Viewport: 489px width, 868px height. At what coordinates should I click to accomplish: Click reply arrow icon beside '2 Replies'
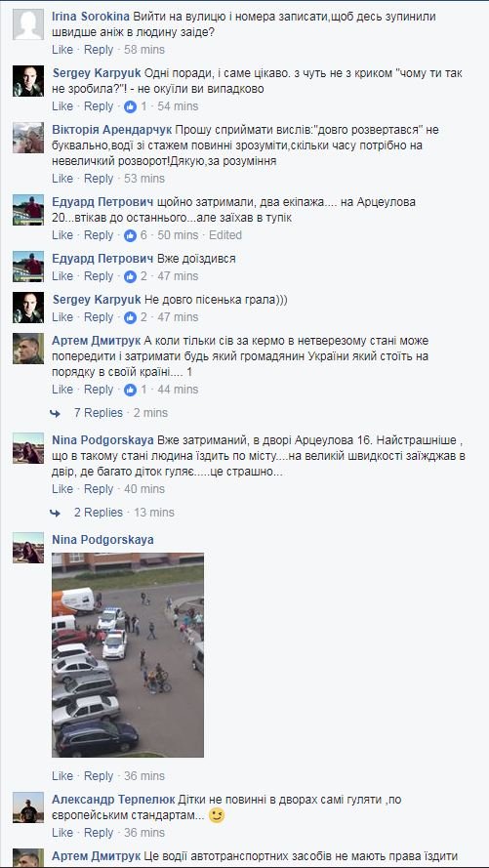55,513
